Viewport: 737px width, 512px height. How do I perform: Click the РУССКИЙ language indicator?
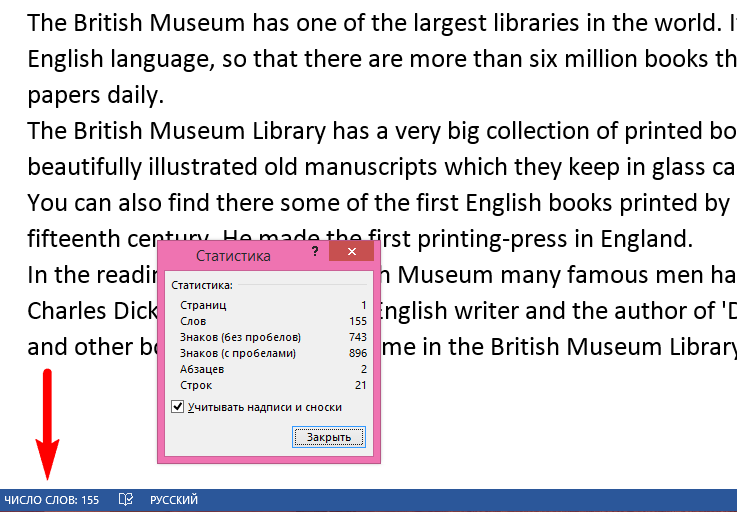click(x=174, y=500)
